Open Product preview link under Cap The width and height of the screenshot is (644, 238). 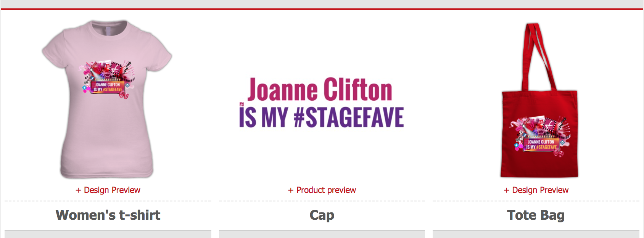[322, 190]
